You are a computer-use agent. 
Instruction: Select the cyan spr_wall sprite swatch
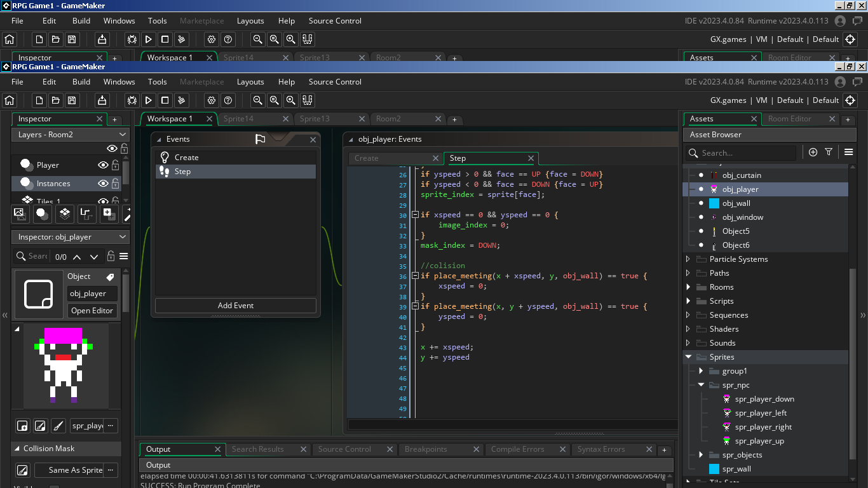[714, 469]
